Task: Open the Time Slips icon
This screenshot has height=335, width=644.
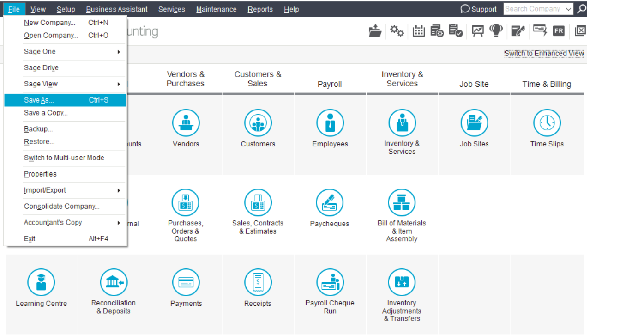Action: 547,123
